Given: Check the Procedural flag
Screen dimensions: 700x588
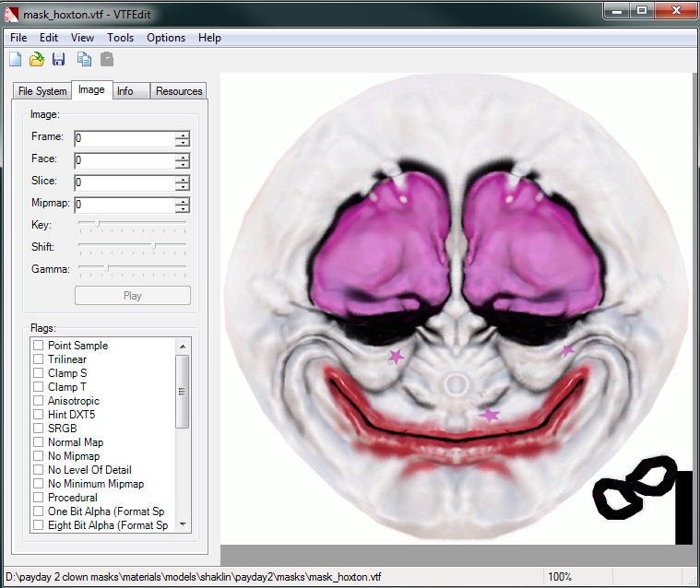Looking at the screenshot, I should click(x=39, y=498).
